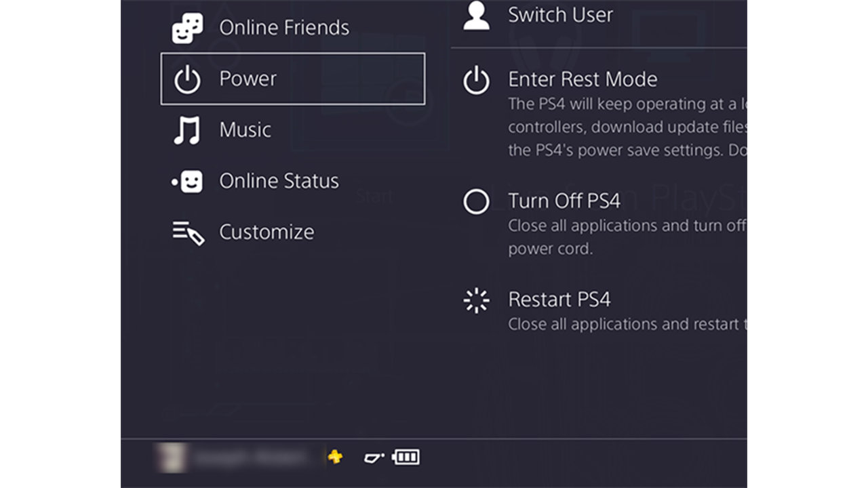Select the Online Status face icon
The image size is (868, 488).
(187, 182)
